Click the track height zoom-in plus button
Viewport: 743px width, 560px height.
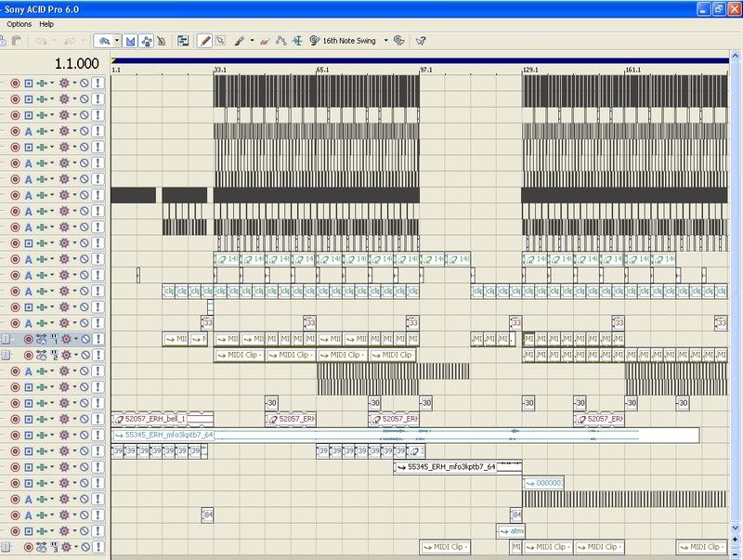coord(736,540)
